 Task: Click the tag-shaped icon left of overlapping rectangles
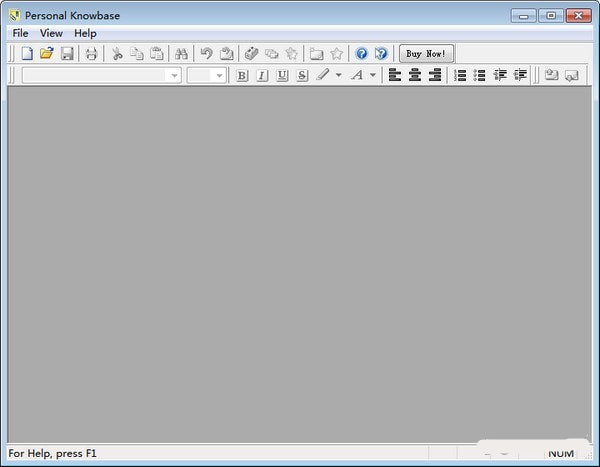251,54
